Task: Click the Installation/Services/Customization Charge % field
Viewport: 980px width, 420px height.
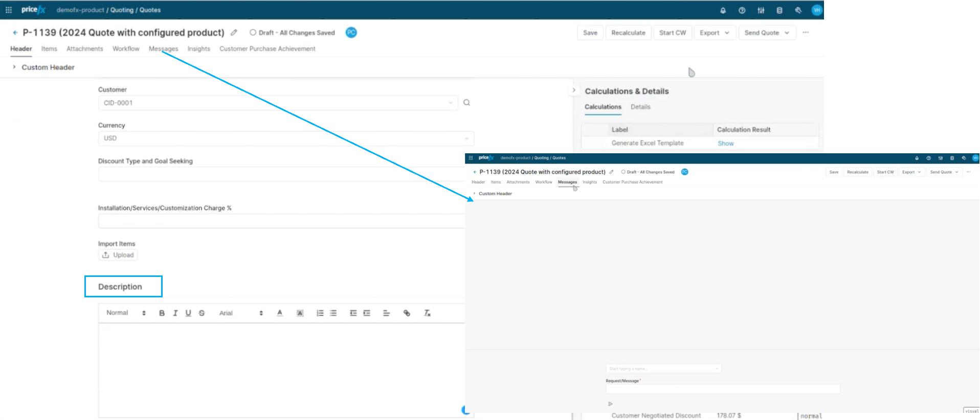Action: pyautogui.click(x=281, y=221)
